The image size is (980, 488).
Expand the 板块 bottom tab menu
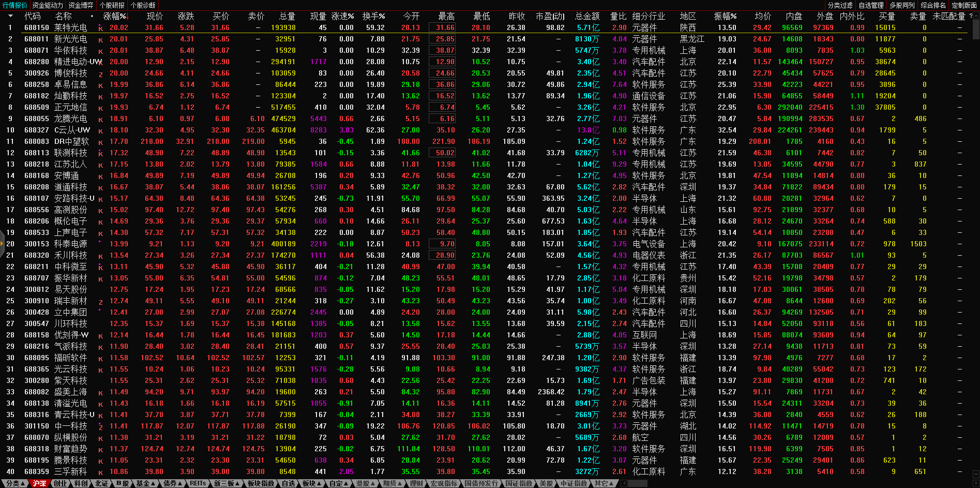(312, 483)
